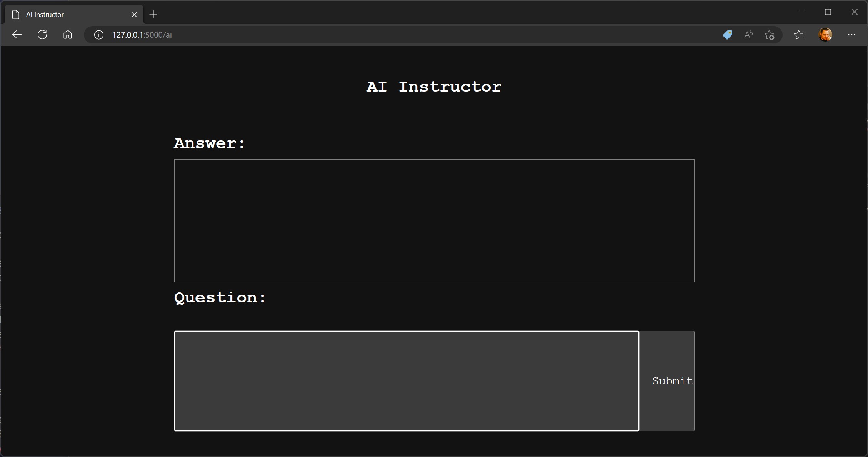This screenshot has width=868, height=457.
Task: Add this page to favorites
Action: tap(770, 35)
